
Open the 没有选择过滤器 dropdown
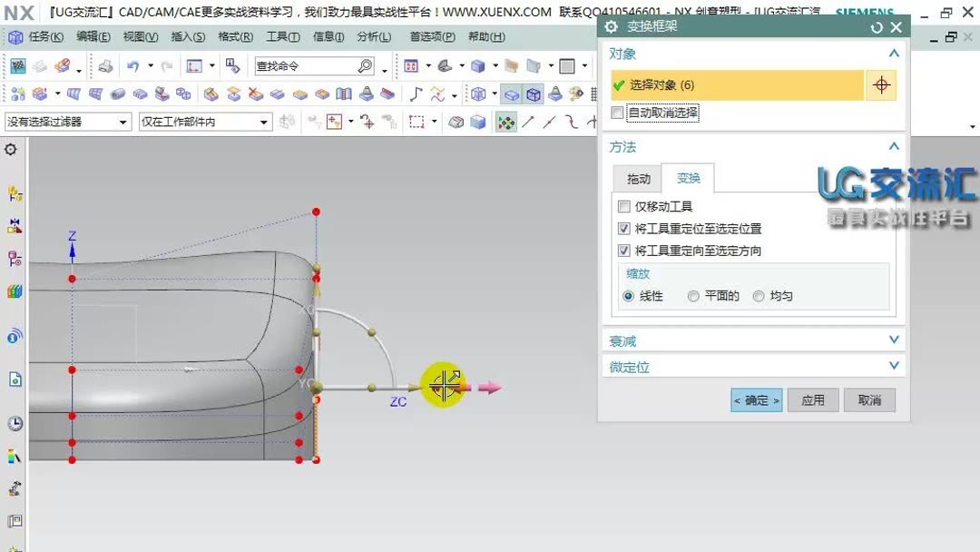[123, 121]
